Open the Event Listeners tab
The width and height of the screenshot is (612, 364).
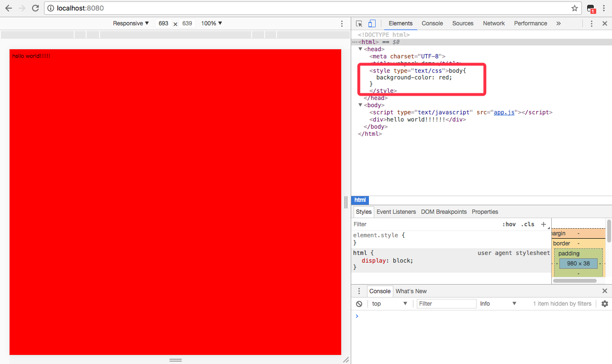pyautogui.click(x=396, y=212)
